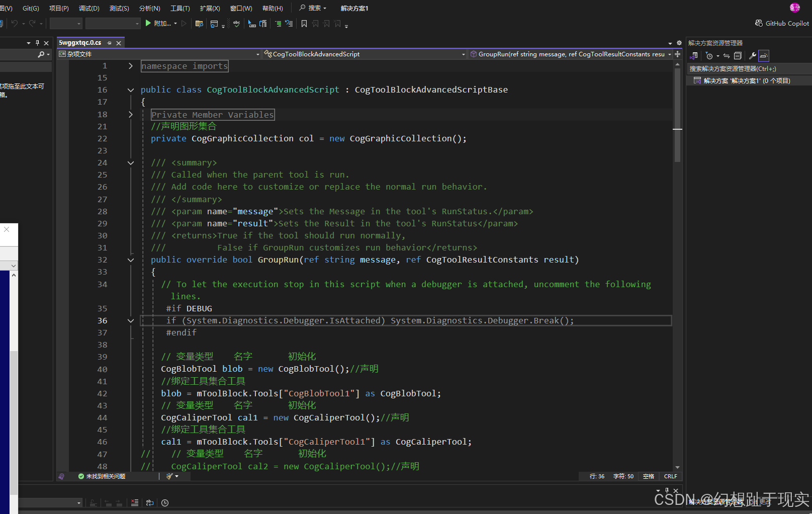The image size is (812, 514).
Task: Click the CRLF indicator in the status bar
Action: pos(671,476)
